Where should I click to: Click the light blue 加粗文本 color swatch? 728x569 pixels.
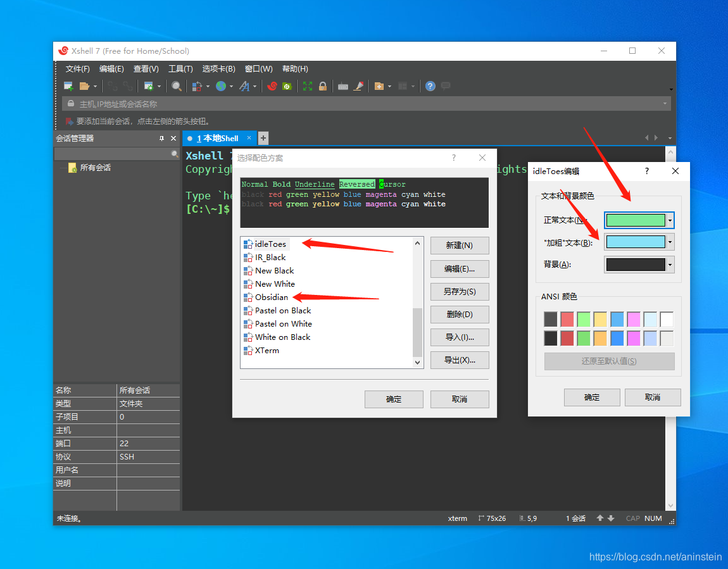636,242
